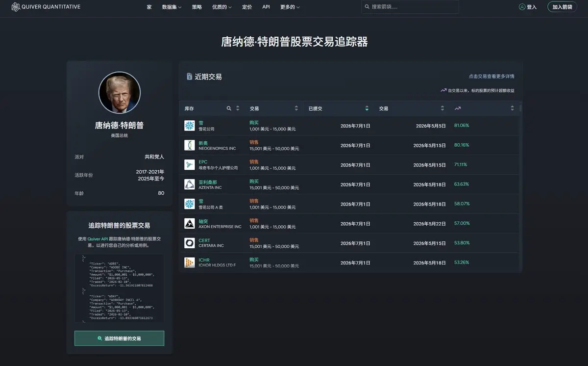This screenshot has height=366, width=588.
Task: Click the 2026年5月5日 trade date cell
Action: [x=431, y=126]
